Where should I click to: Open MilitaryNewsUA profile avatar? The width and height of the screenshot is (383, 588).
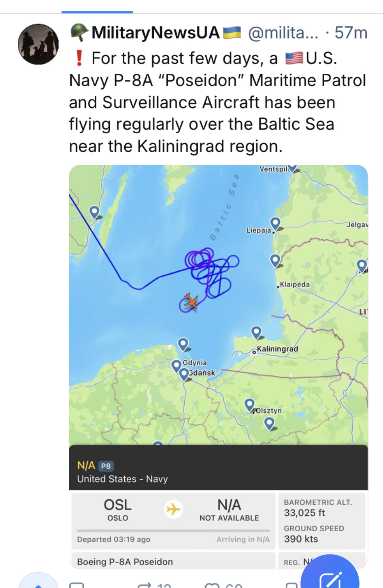tap(38, 44)
